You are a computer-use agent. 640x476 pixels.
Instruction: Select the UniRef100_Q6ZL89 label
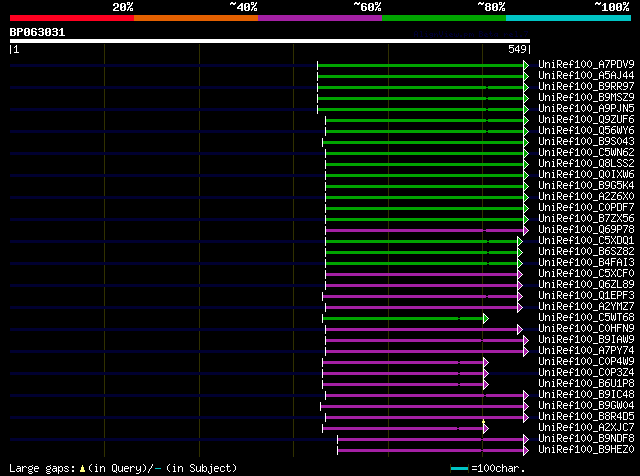pyautogui.click(x=586, y=285)
